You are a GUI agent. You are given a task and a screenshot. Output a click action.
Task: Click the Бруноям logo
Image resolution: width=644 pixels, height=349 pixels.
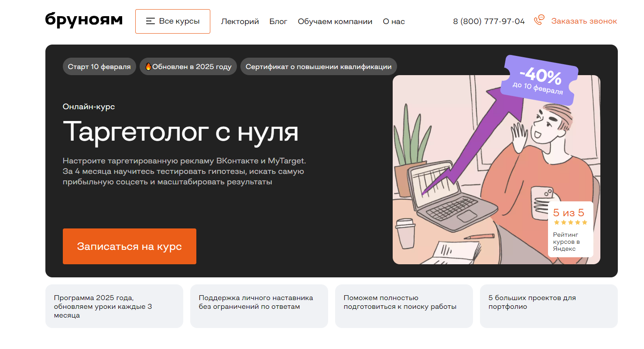pyautogui.click(x=84, y=20)
